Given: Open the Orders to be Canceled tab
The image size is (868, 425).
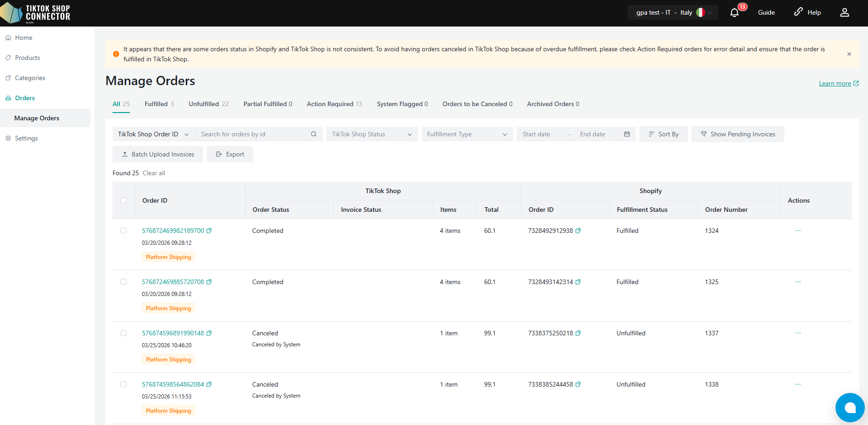Looking at the screenshot, I should coord(477,104).
